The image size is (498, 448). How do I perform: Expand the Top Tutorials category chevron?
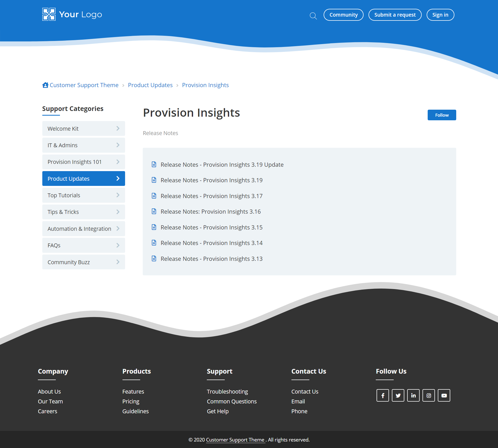point(118,195)
